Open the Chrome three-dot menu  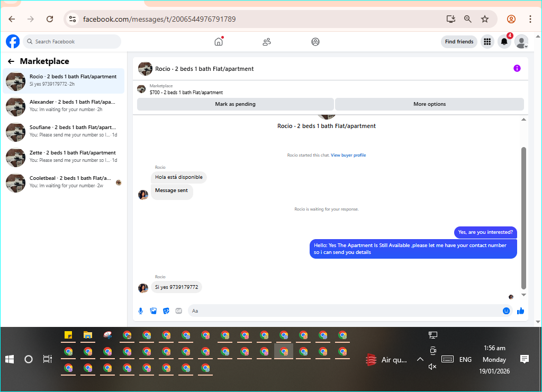point(530,19)
